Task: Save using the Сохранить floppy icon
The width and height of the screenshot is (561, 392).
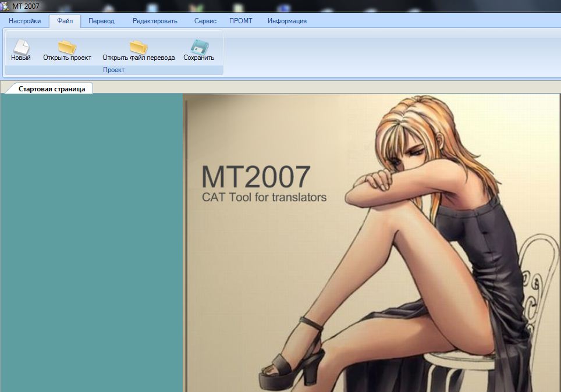Action: click(199, 47)
